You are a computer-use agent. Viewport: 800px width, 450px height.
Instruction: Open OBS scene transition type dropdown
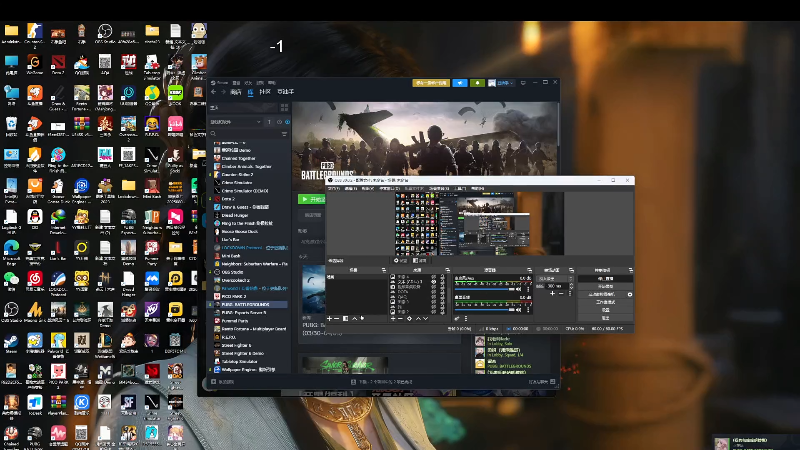pyautogui.click(x=555, y=279)
